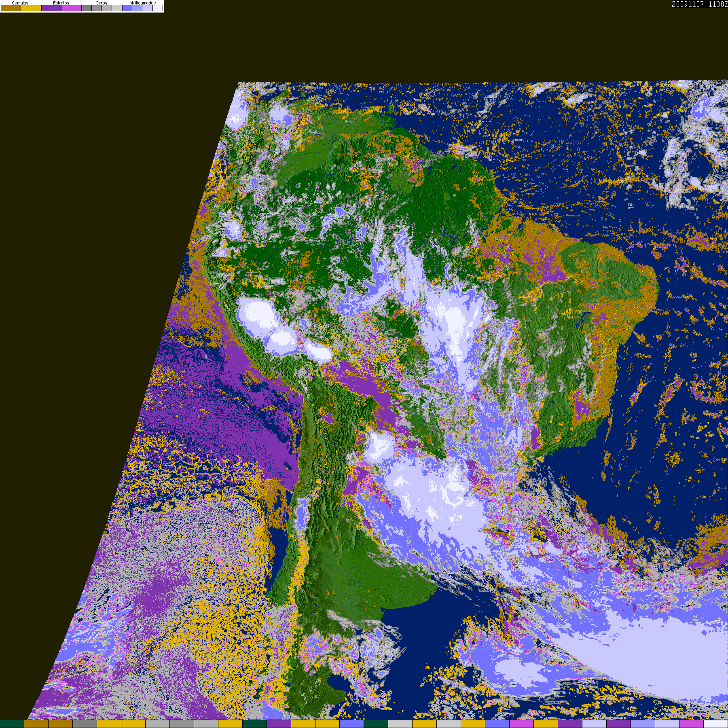728x728 pixels.
Task: Select the magenta Estratos legend swatch
Action: [x=72, y=8]
